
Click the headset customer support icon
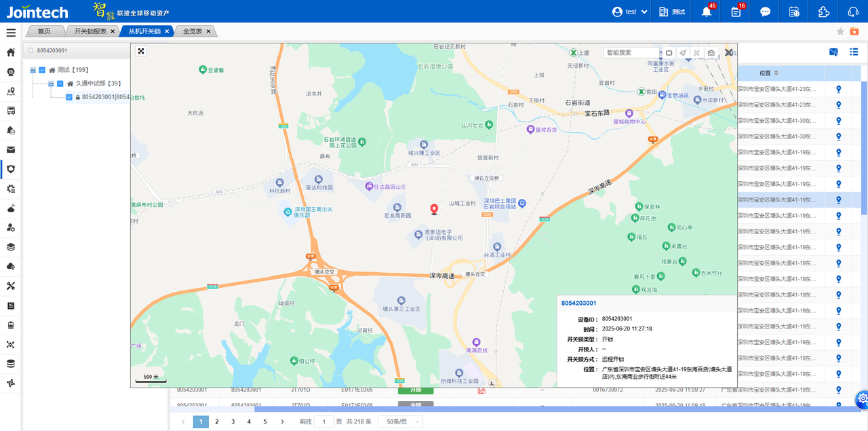click(x=853, y=12)
